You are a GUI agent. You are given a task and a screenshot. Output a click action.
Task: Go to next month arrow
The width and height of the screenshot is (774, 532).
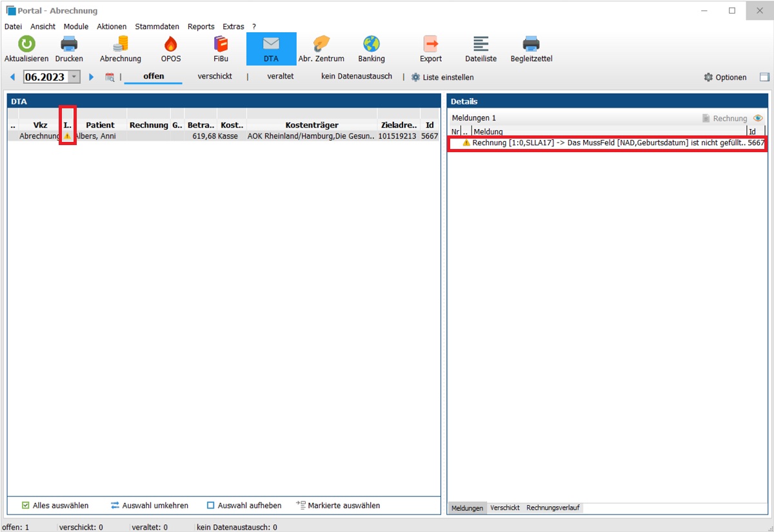pyautogui.click(x=92, y=77)
